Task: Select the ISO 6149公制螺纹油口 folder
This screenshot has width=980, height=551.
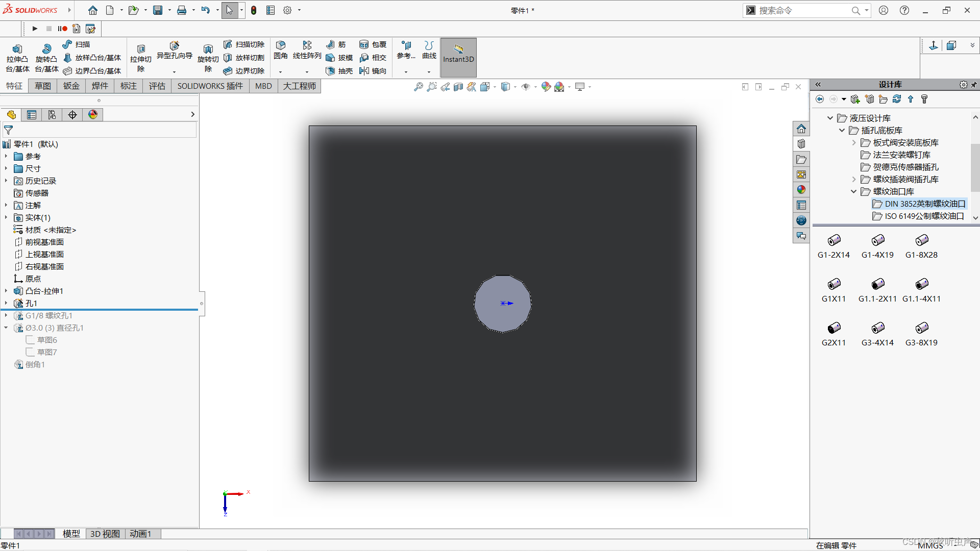Action: 918,216
